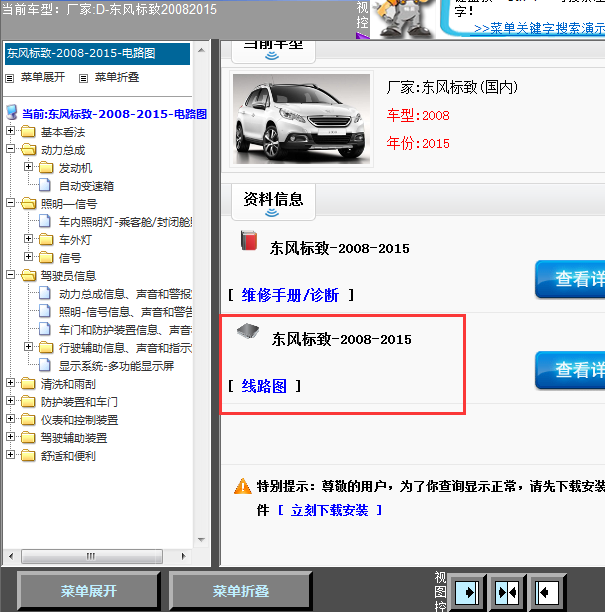Select the 当前车型 tab

(x=273, y=51)
